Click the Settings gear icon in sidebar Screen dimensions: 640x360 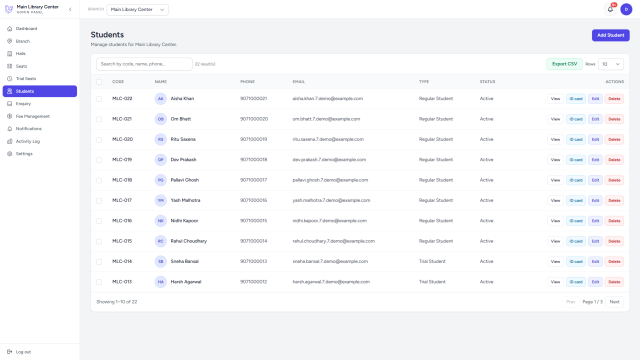[10, 153]
